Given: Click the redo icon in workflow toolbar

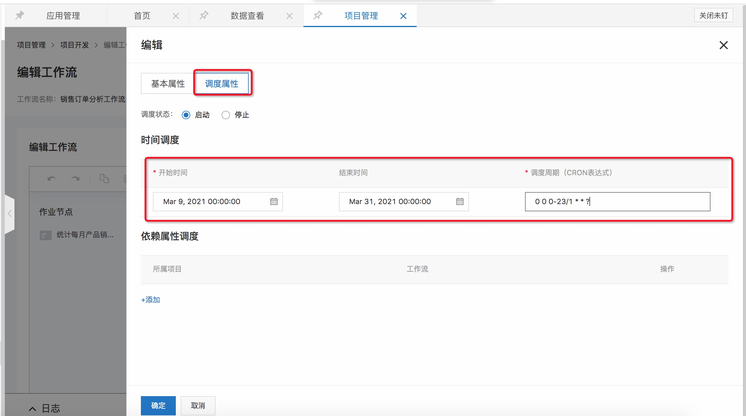Looking at the screenshot, I should 75,179.
